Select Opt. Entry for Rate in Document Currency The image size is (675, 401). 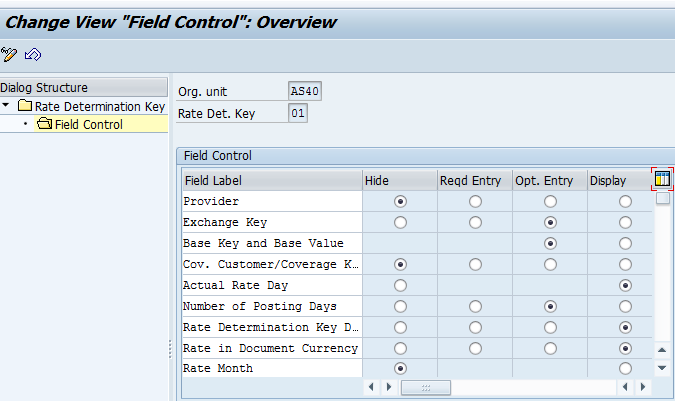550,348
